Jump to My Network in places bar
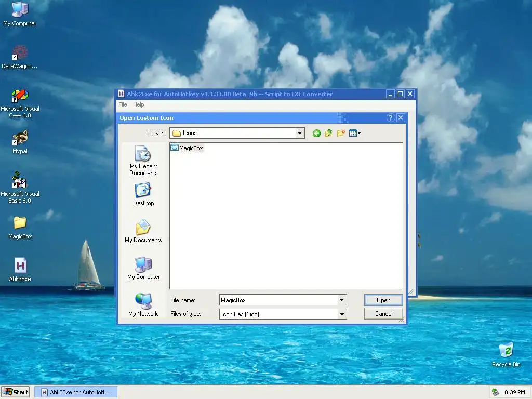 (x=143, y=305)
